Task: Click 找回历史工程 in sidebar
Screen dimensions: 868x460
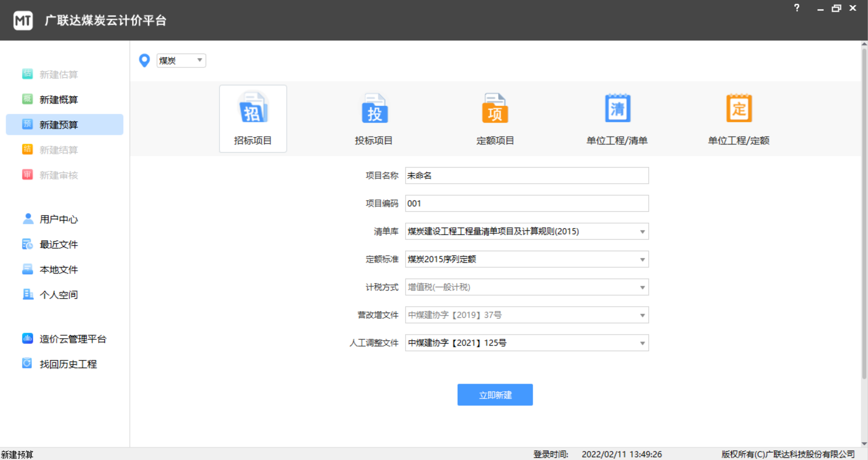Action: pos(67,364)
